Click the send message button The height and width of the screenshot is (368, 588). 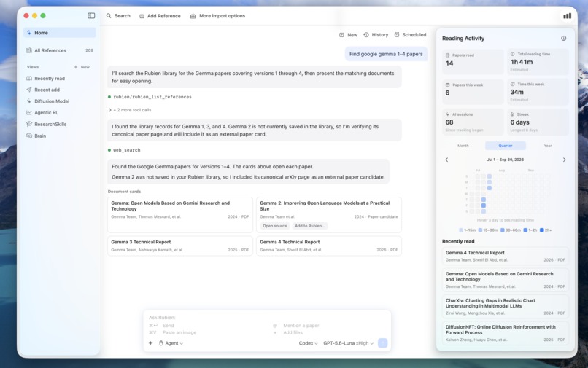click(x=382, y=343)
